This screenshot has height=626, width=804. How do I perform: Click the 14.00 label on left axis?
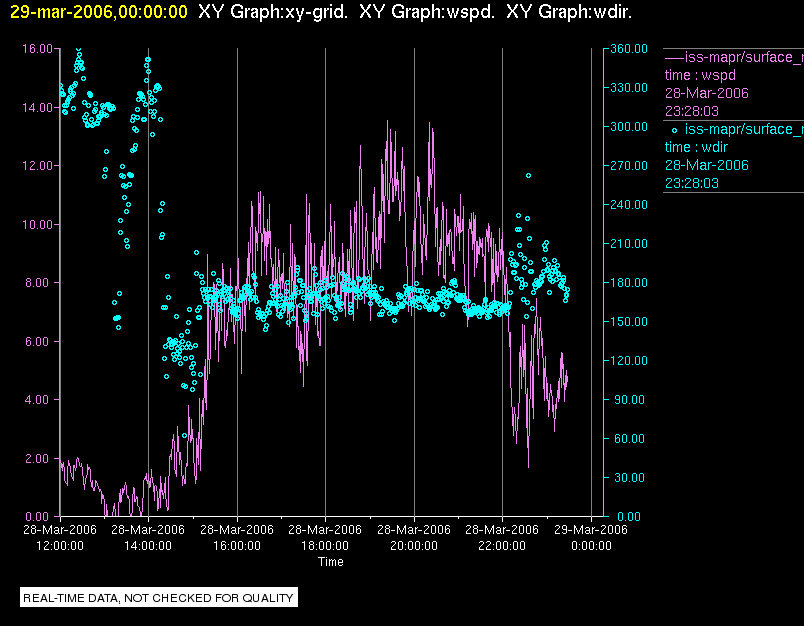click(37, 108)
